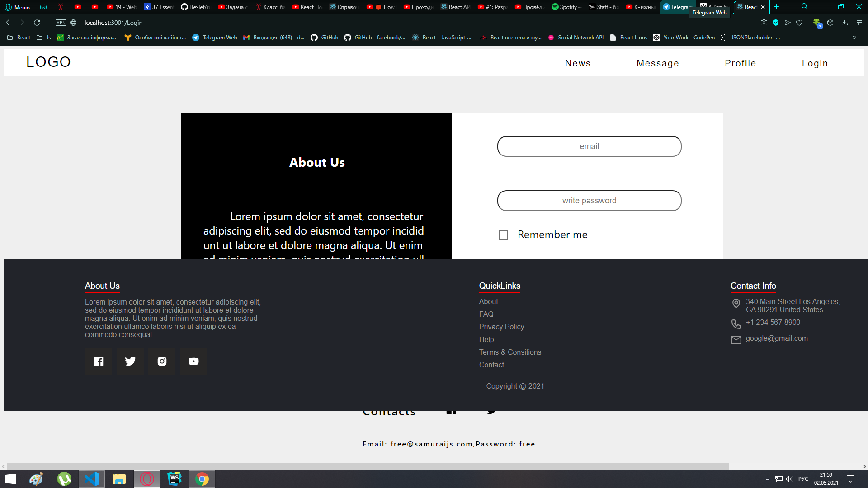This screenshot has height=488, width=868.
Task: Open About quick link in footer
Action: pyautogui.click(x=489, y=301)
